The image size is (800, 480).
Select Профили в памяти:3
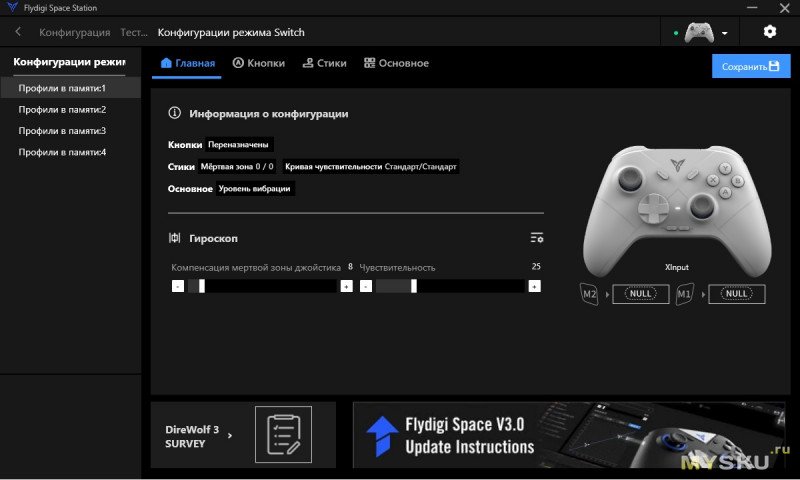click(70, 131)
